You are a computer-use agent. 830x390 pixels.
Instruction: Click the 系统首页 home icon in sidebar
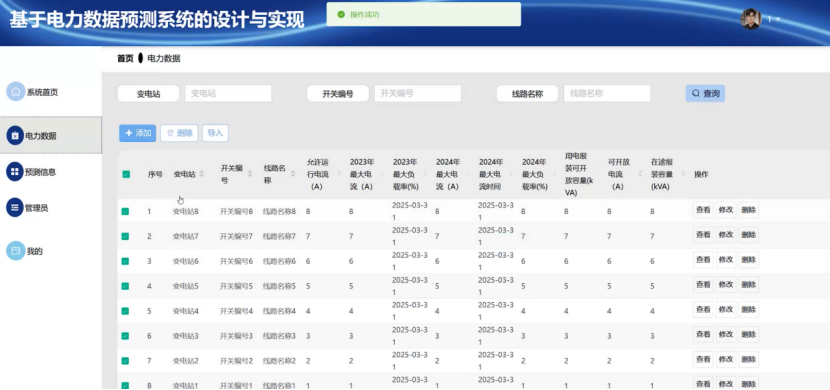click(15, 91)
